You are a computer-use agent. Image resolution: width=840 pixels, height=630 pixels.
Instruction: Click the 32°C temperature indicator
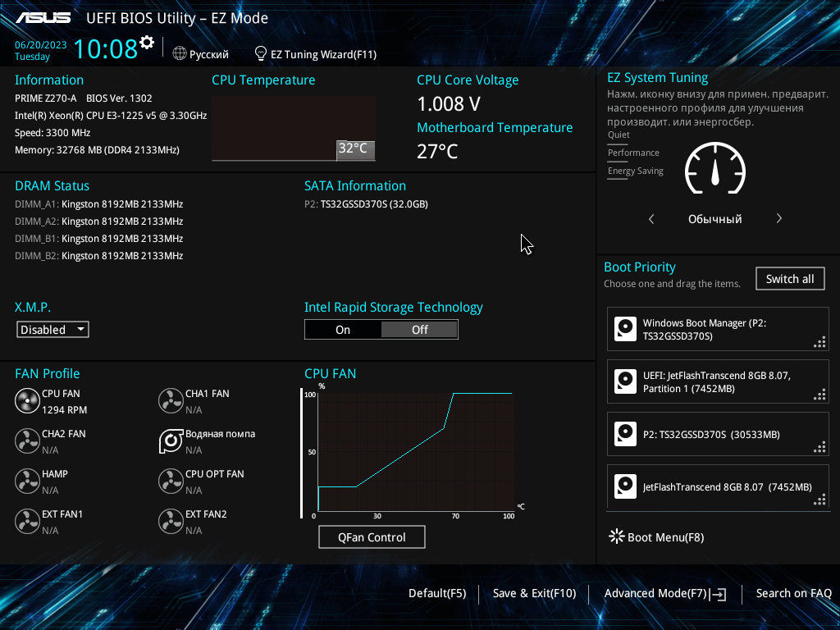(x=355, y=150)
